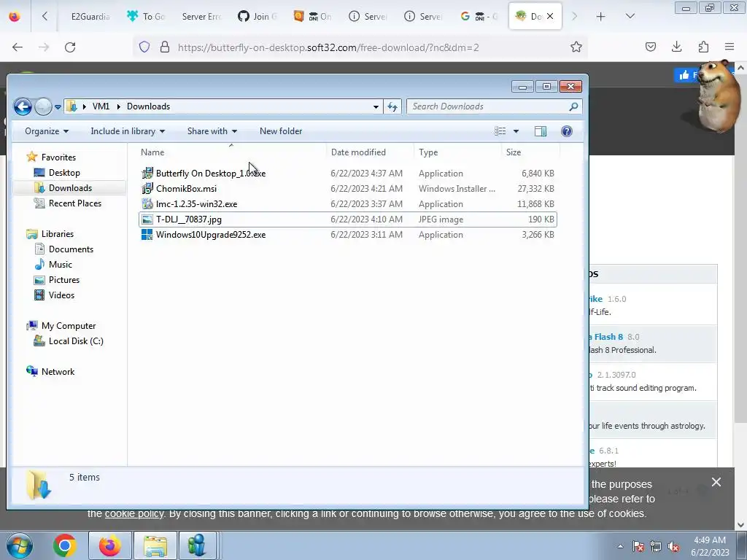Click VM1 in the address breadcrumb
The width and height of the screenshot is (747, 560).
pyautogui.click(x=101, y=106)
